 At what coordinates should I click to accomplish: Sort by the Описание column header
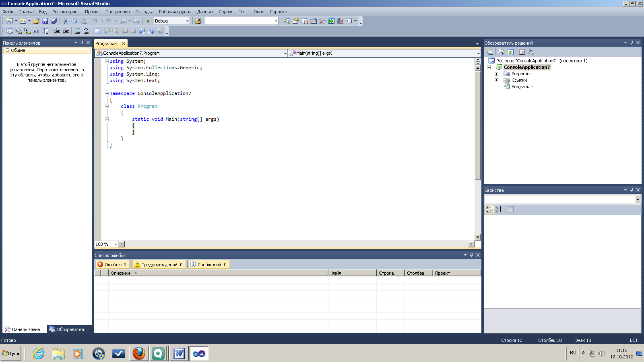pos(218,273)
